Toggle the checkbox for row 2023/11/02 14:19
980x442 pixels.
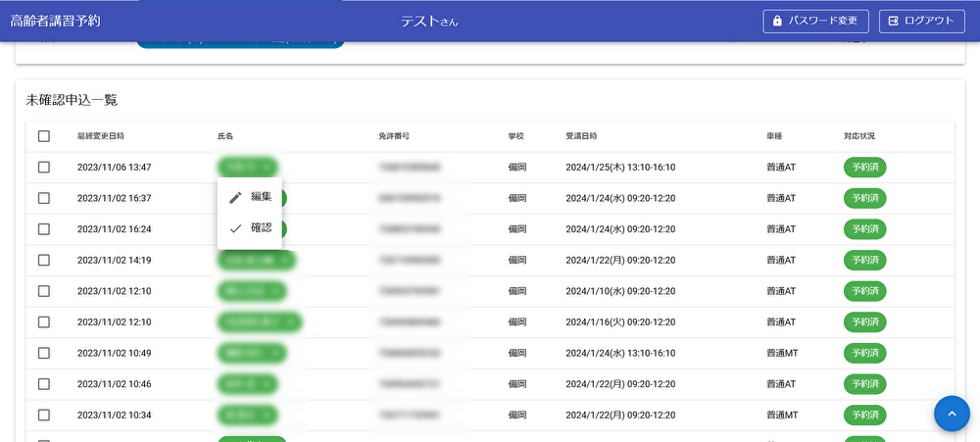(44, 260)
